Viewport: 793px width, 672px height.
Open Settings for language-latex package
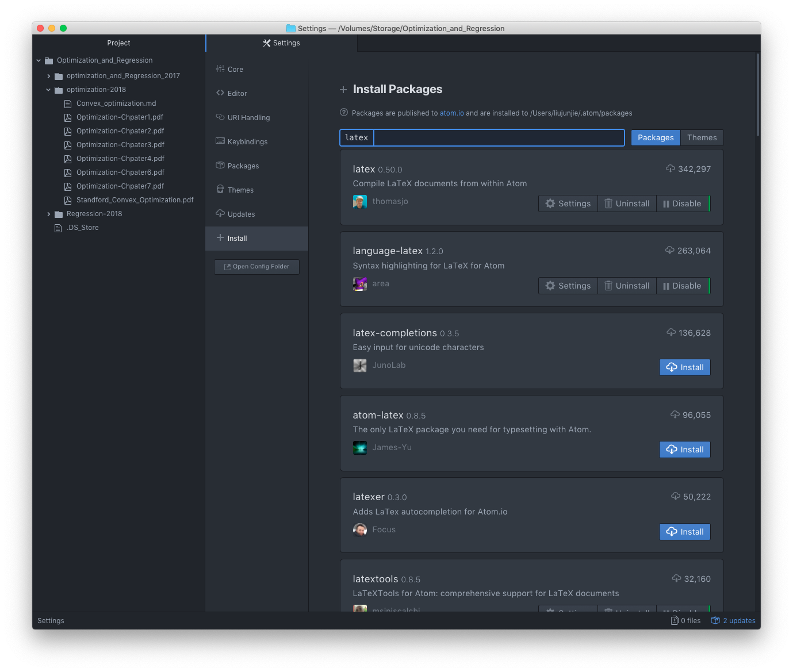click(568, 286)
